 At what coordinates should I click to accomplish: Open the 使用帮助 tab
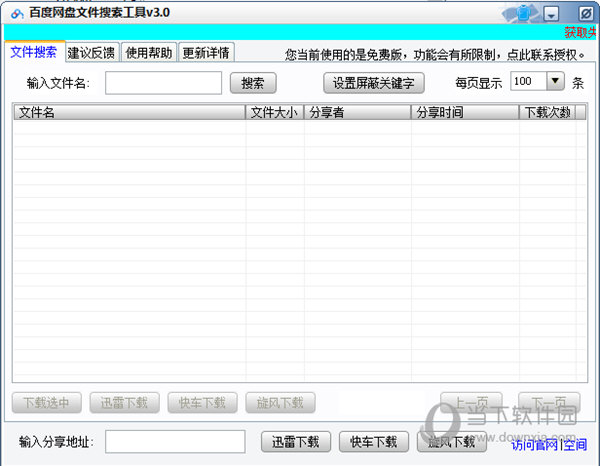pyautogui.click(x=149, y=52)
